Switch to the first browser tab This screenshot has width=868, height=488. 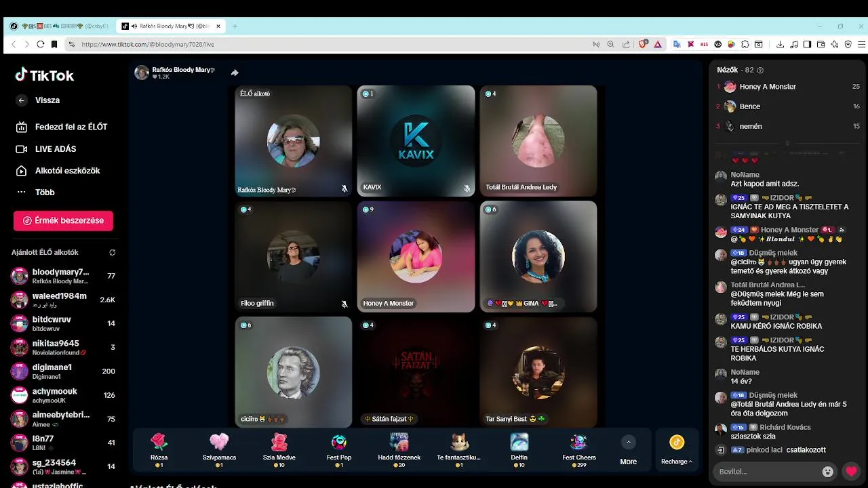[60, 26]
